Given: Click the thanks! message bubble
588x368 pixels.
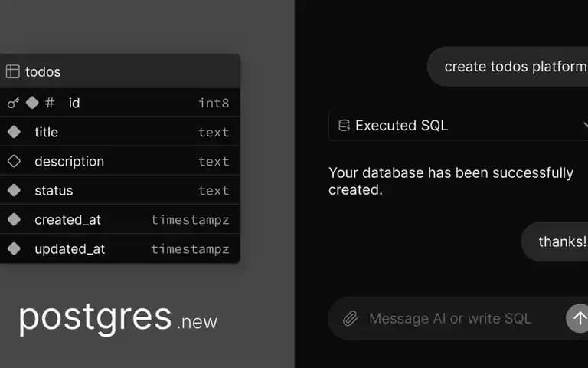Looking at the screenshot, I should click(x=554, y=242).
